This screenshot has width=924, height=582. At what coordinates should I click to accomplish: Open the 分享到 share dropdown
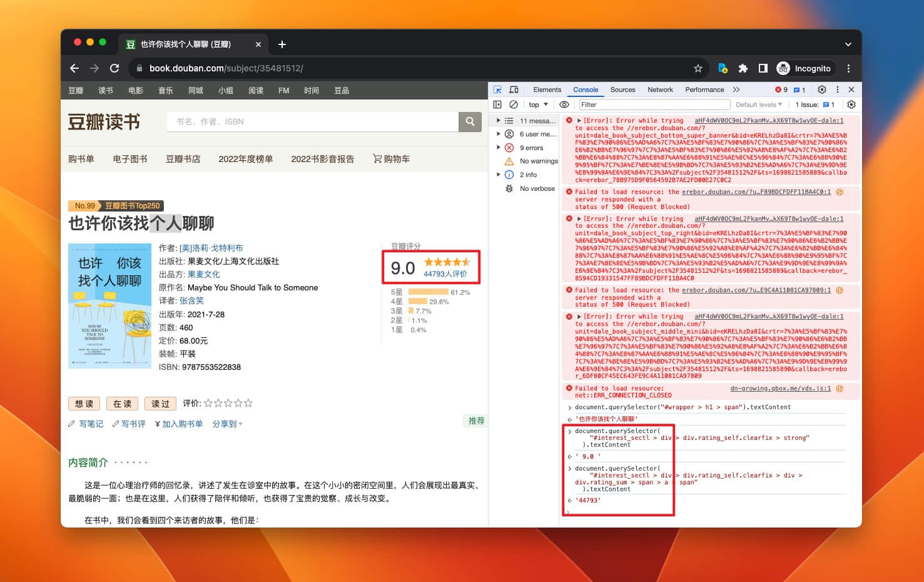227,424
